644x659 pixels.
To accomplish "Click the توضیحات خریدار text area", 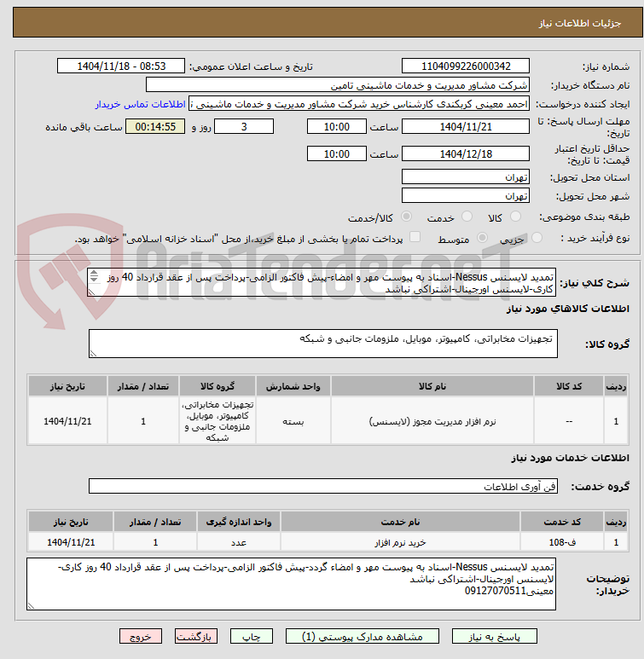I will coord(291,584).
